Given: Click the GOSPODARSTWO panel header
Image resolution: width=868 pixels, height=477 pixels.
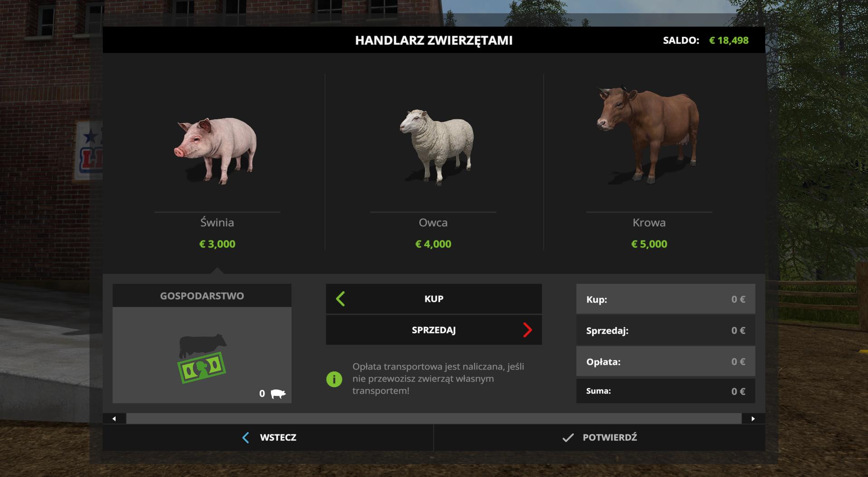Looking at the screenshot, I should [202, 296].
